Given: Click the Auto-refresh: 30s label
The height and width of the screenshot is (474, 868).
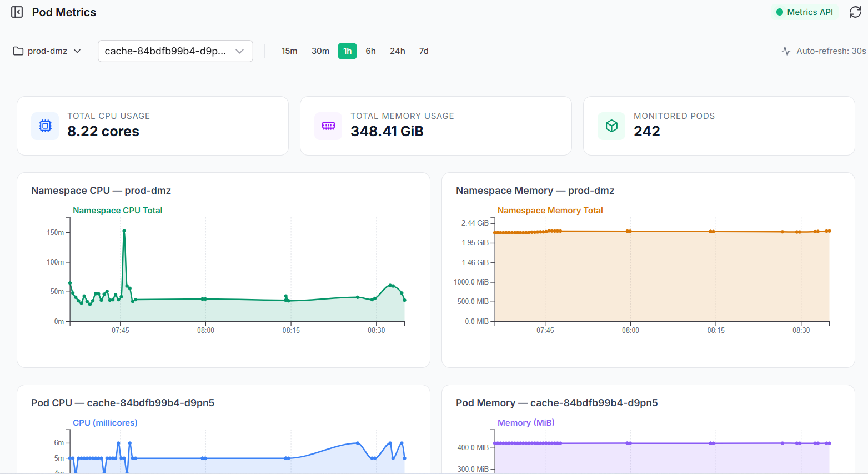Looking at the screenshot, I should click(x=831, y=51).
